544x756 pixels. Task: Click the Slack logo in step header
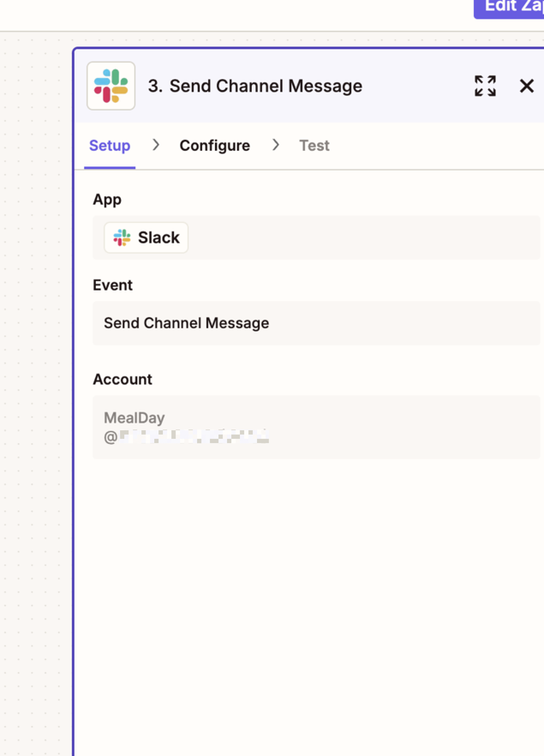tap(111, 86)
